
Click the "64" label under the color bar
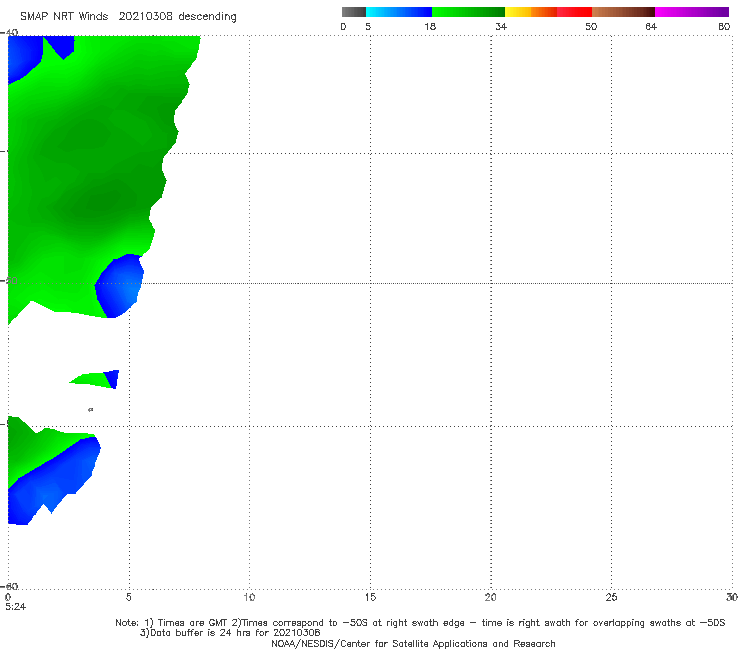coord(651,27)
